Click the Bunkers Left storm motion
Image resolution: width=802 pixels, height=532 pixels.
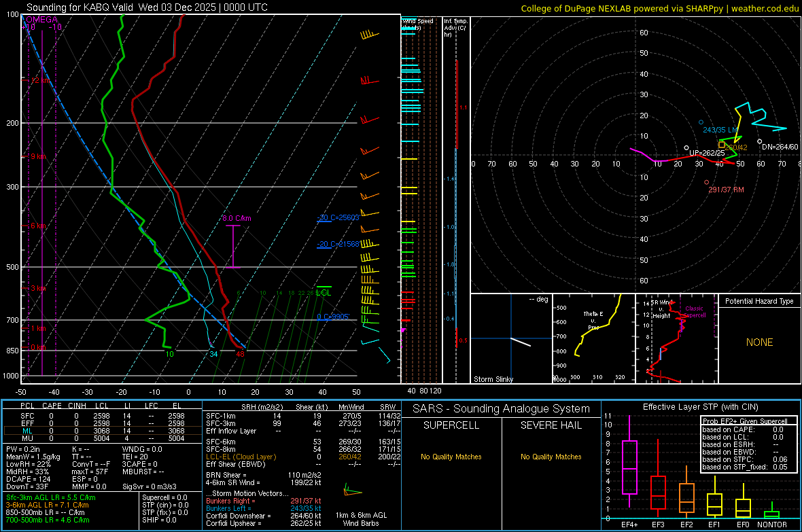[x=264, y=508]
